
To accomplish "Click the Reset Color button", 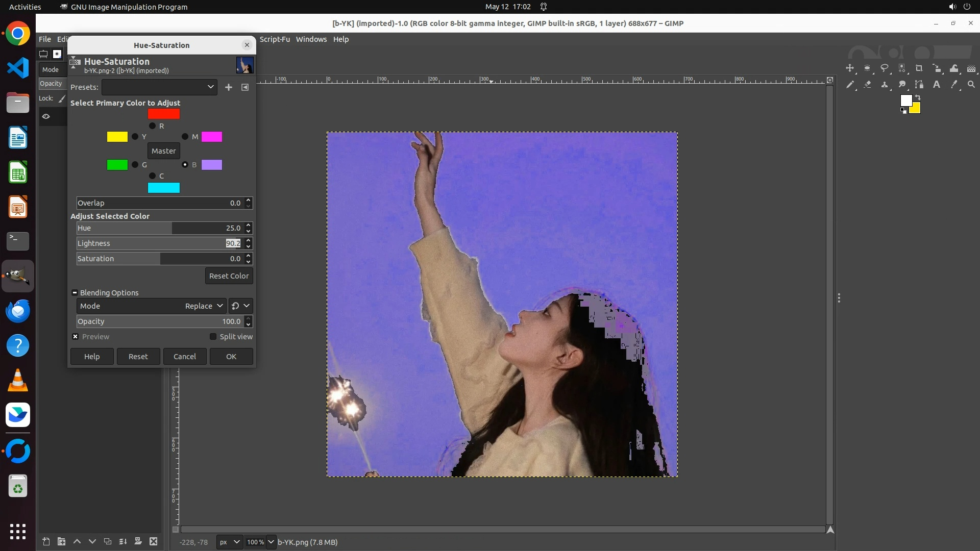I will (x=229, y=276).
